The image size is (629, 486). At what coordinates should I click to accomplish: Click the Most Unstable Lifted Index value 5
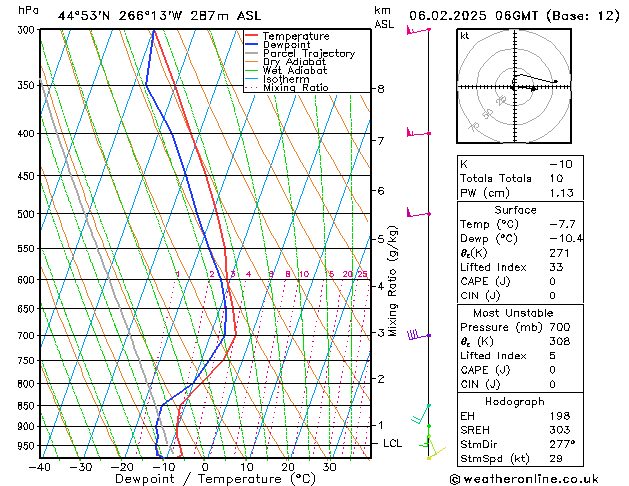point(553,356)
